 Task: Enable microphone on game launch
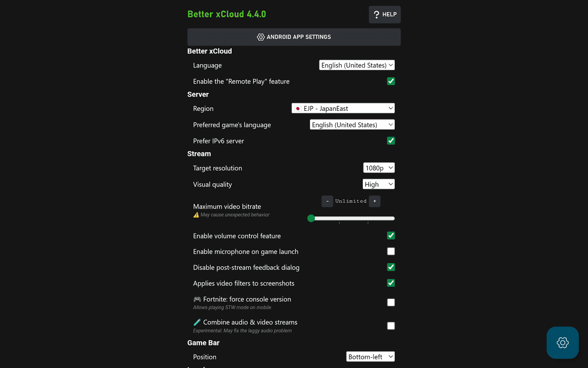pyautogui.click(x=391, y=252)
